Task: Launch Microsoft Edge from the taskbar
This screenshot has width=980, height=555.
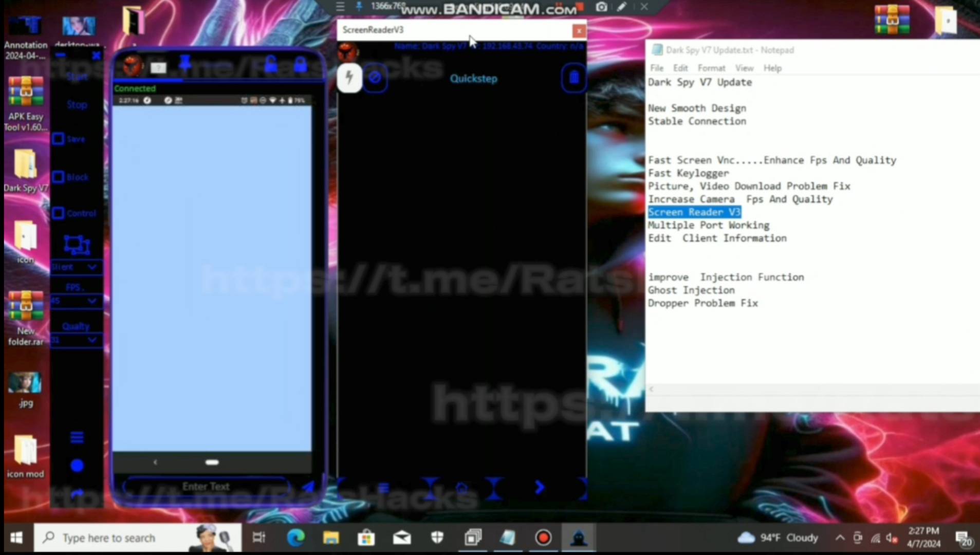Action: click(x=295, y=538)
